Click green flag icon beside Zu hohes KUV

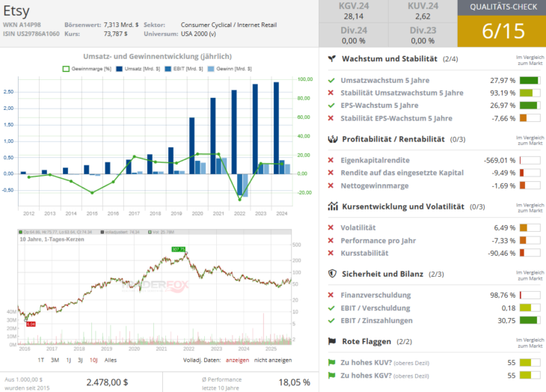[x=331, y=362]
